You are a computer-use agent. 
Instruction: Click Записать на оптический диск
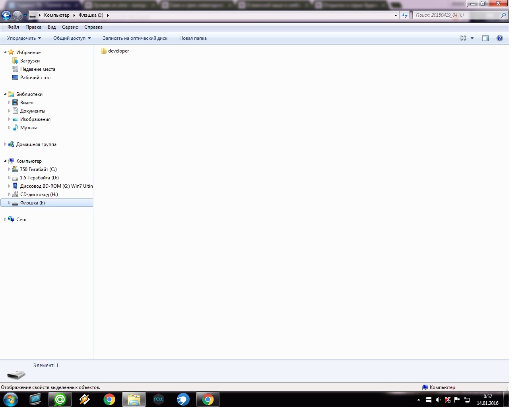pos(135,38)
